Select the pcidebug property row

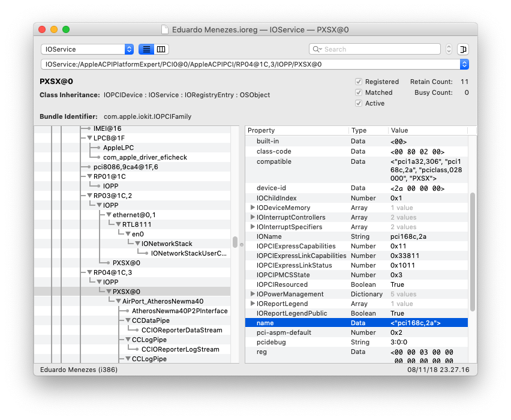[356, 342]
